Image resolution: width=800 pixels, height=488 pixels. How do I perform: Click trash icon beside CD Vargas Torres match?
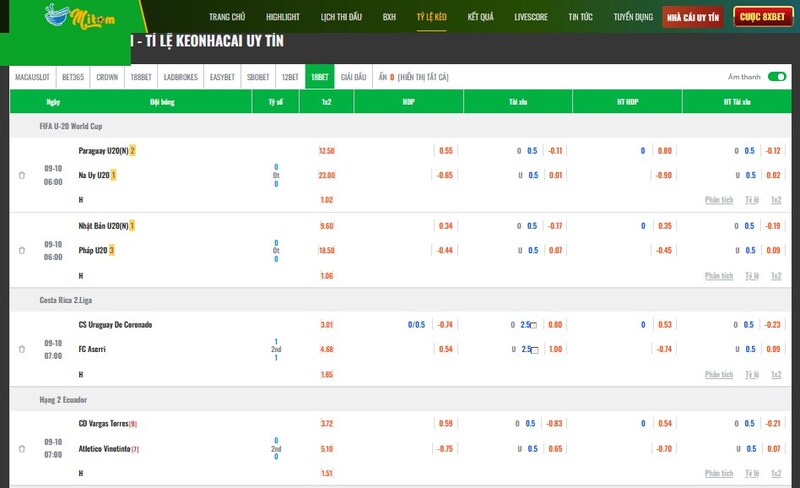tap(22, 448)
